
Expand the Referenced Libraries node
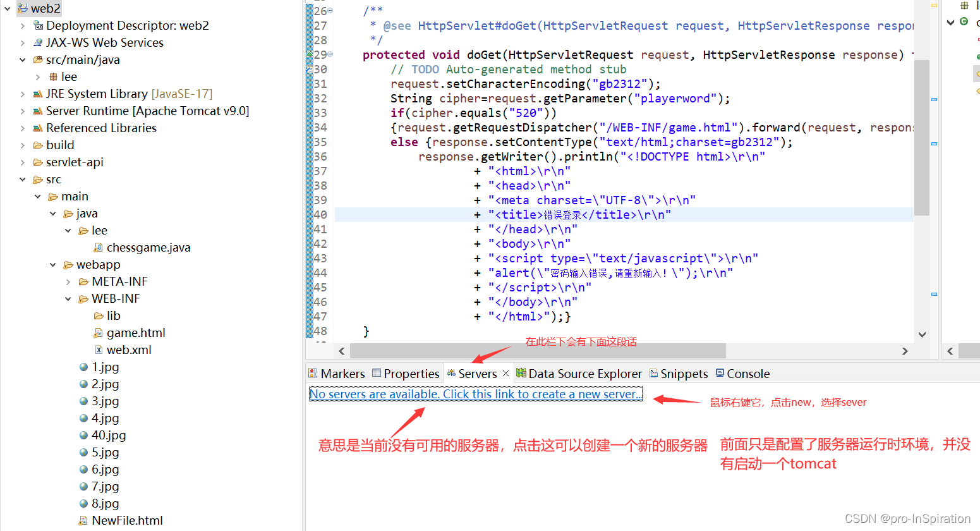[23, 128]
